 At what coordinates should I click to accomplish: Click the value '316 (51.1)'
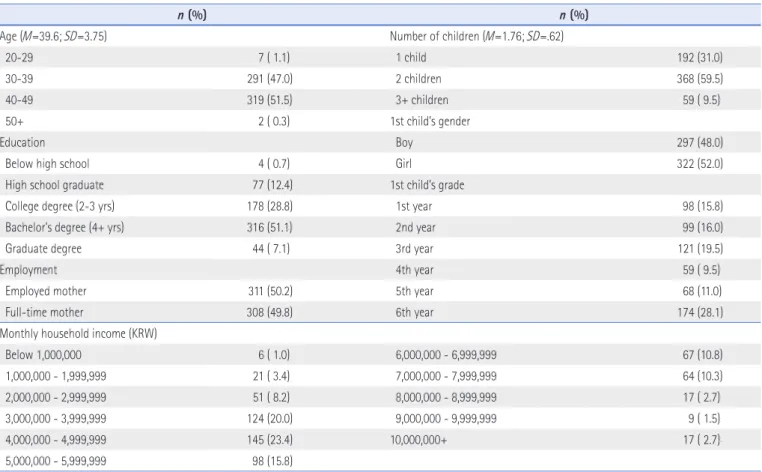tap(270, 227)
